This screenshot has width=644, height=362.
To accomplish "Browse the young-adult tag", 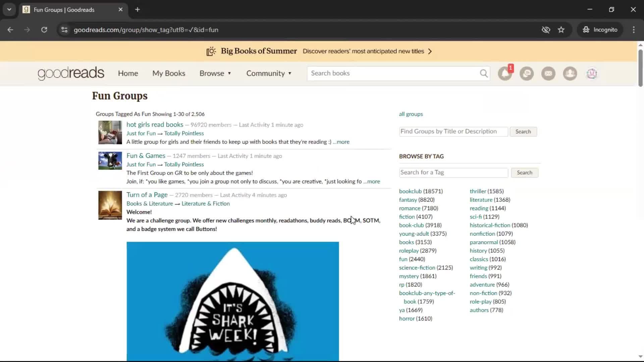I will pyautogui.click(x=414, y=234).
